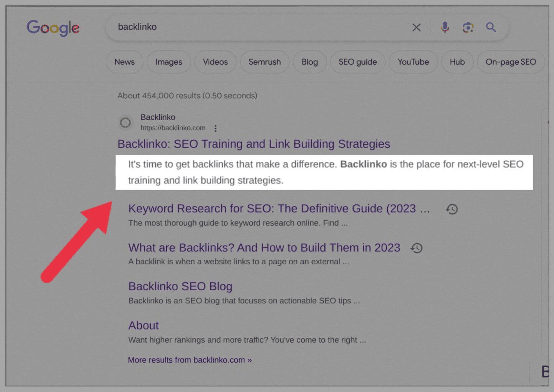
Task: Open the About page result
Action: pos(143,325)
